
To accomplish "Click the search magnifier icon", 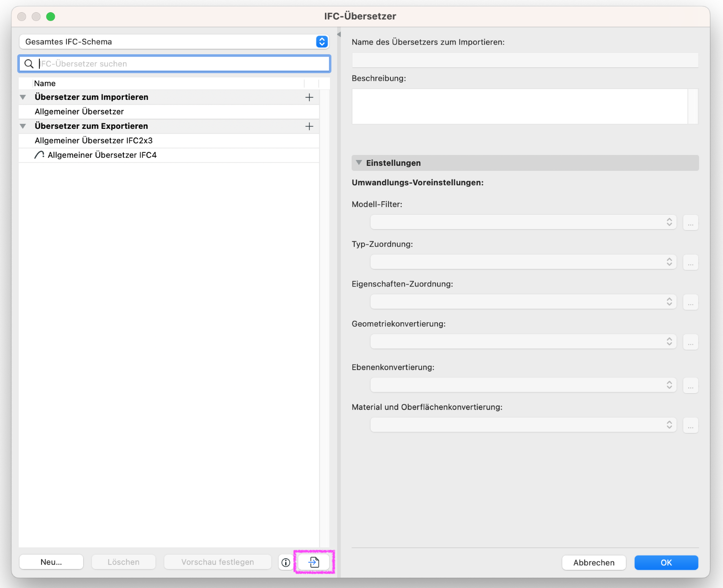I will pos(29,64).
